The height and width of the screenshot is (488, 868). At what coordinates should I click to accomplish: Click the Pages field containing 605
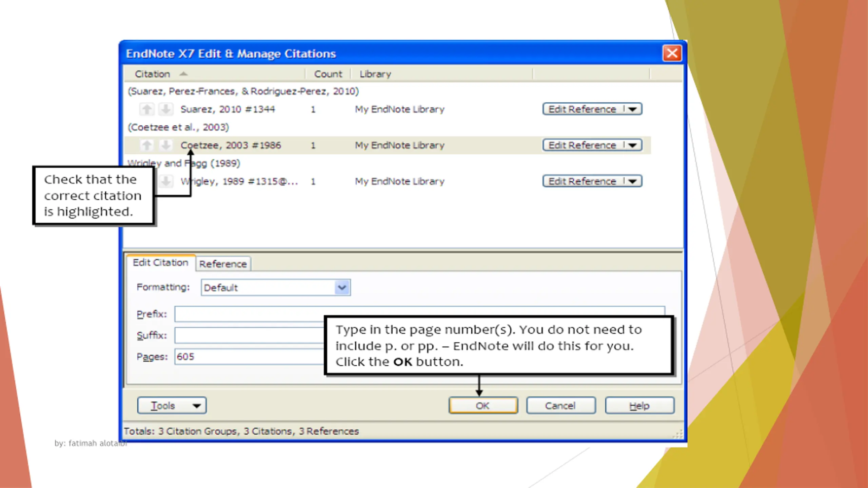pyautogui.click(x=249, y=357)
